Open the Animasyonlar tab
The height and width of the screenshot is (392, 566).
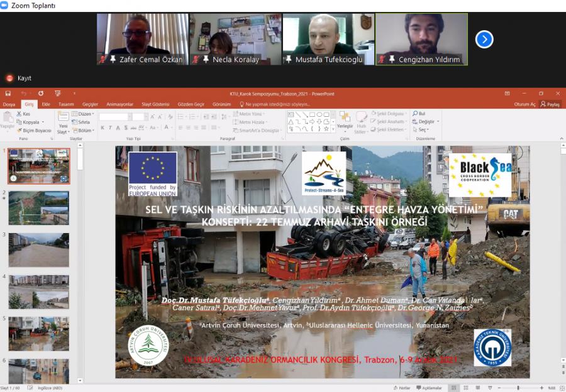point(120,104)
